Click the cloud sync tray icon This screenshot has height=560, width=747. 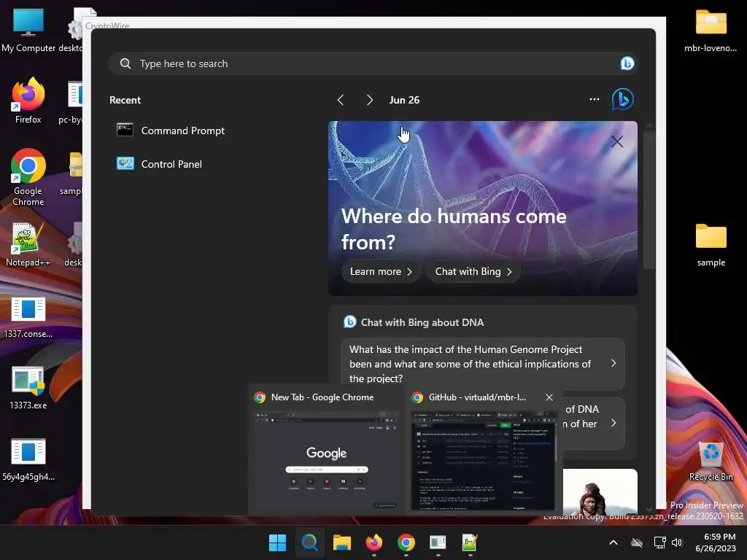[636, 542]
